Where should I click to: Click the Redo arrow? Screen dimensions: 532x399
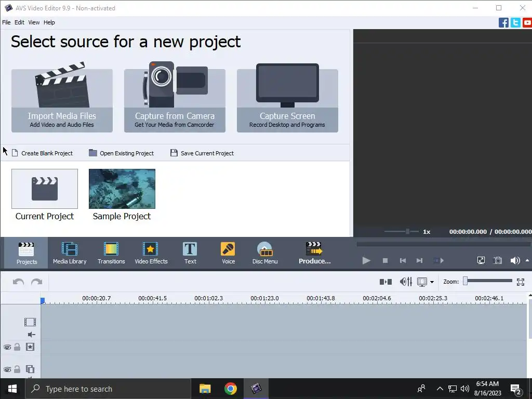coord(37,282)
